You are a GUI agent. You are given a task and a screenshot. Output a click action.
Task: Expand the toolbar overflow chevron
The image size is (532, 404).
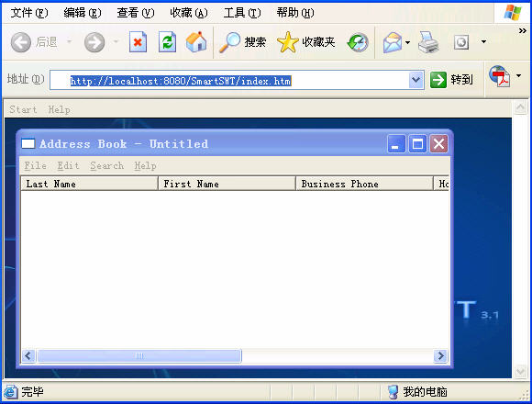[523, 31]
